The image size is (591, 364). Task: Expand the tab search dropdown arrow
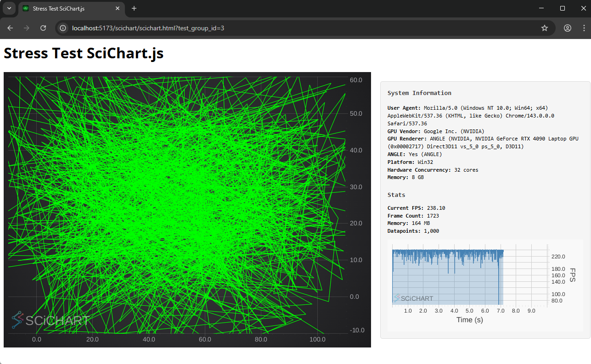[9, 8]
